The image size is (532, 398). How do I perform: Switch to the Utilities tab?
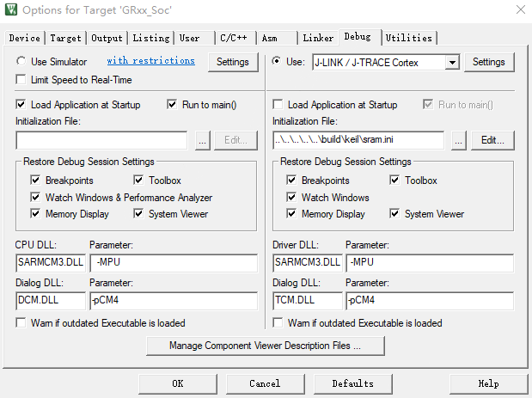(x=408, y=38)
